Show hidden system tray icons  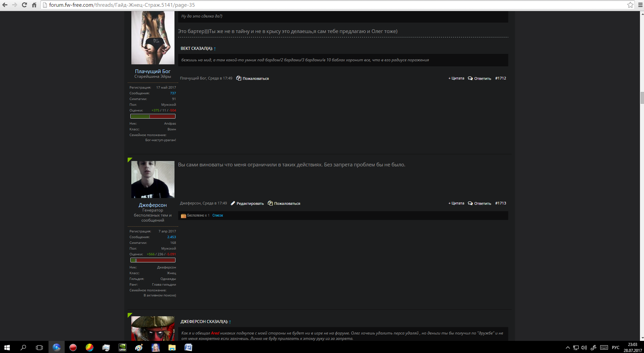coord(568,348)
